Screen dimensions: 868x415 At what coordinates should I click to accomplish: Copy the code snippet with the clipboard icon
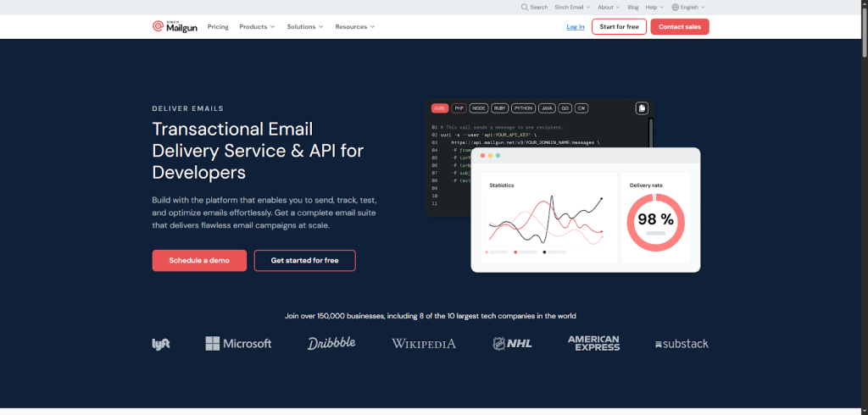pyautogui.click(x=642, y=108)
